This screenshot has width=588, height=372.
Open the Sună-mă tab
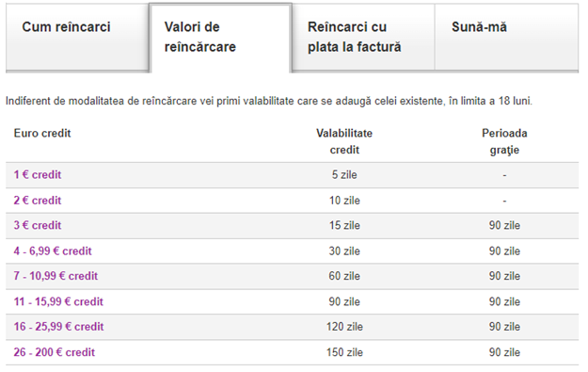(x=507, y=37)
